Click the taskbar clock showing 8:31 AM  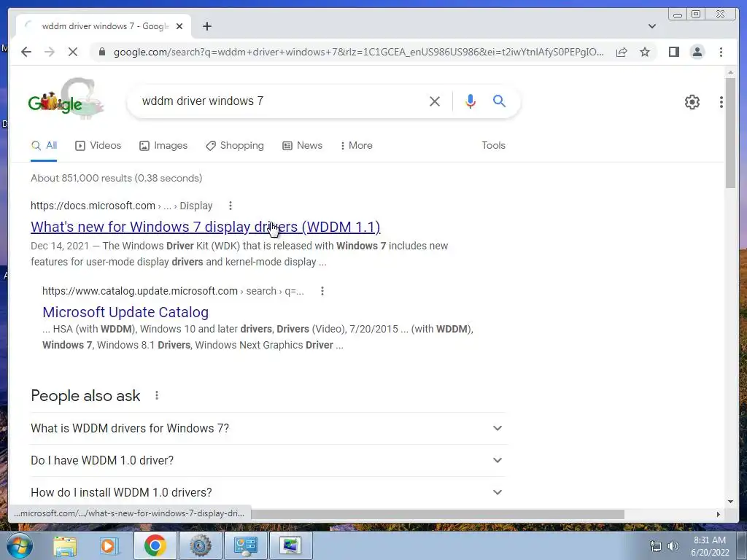[710, 546]
